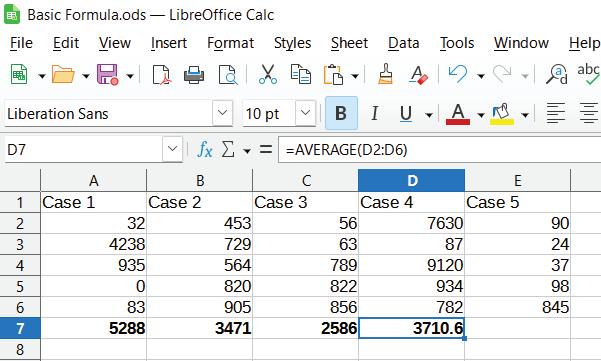Viewport: 601px width, 361px height.
Task: Open the Data menu
Action: click(x=403, y=43)
